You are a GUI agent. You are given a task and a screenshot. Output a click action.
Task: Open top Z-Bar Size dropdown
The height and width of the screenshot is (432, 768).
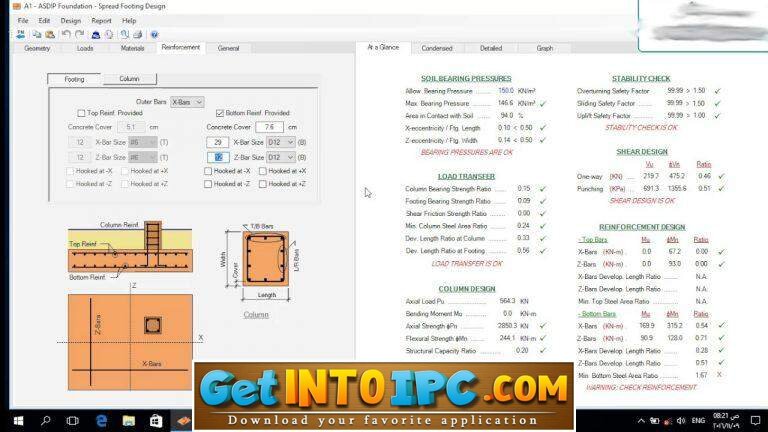click(143, 157)
